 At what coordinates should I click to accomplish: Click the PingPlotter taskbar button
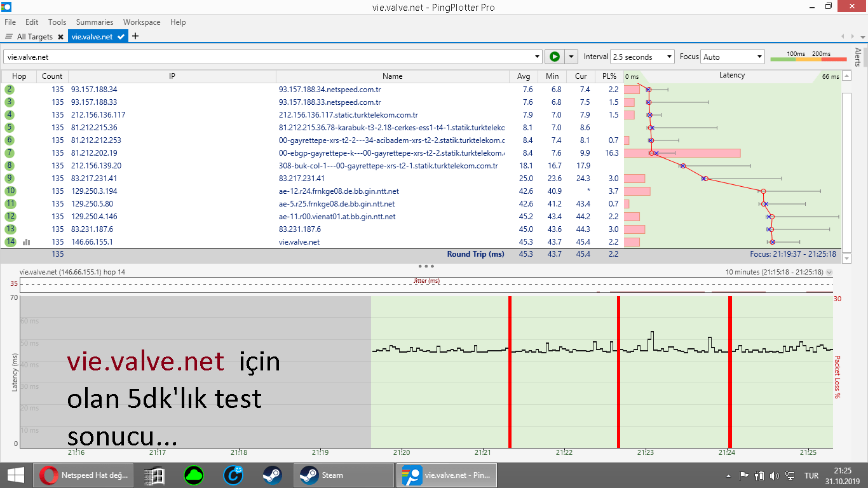[447, 475]
